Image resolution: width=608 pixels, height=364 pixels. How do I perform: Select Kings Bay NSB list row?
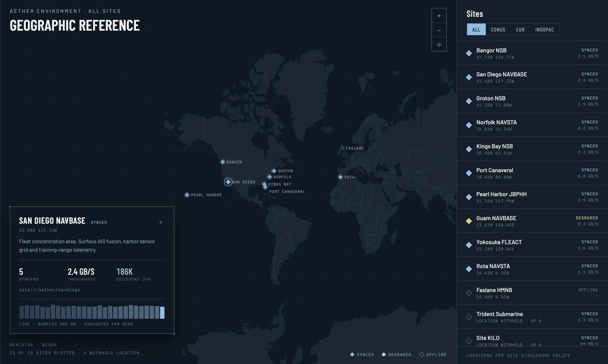(x=532, y=149)
